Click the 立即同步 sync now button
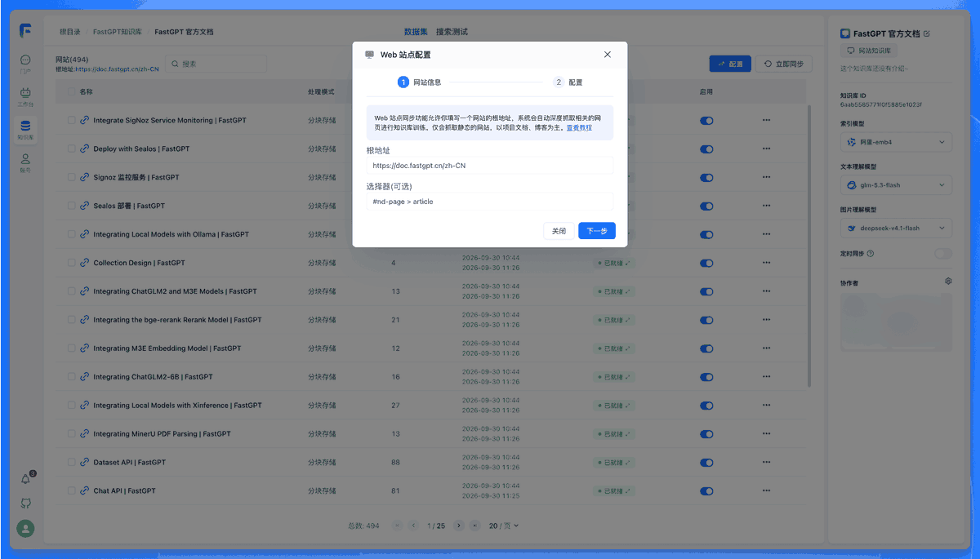This screenshot has width=980, height=559. click(784, 64)
